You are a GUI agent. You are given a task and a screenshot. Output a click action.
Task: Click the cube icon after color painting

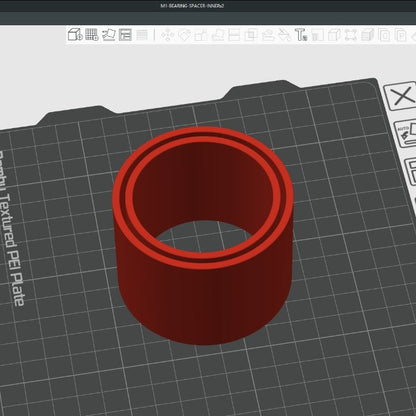[334, 35]
